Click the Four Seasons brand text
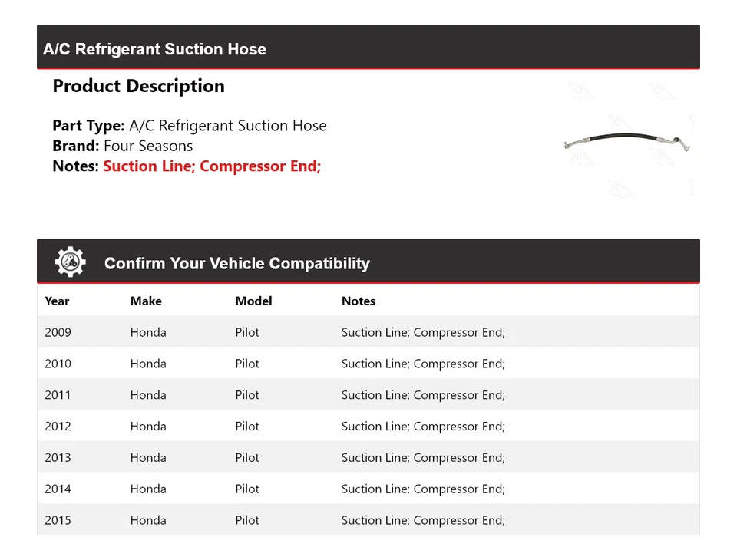The height and width of the screenshot is (560, 737). [x=148, y=146]
